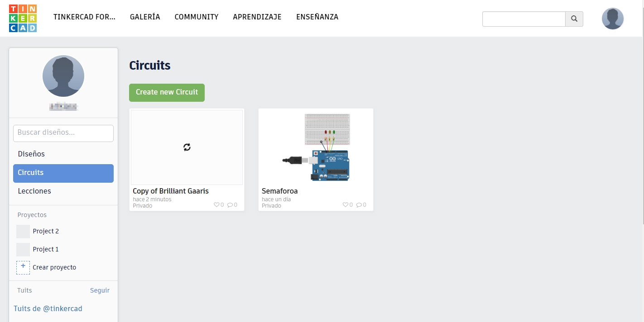The height and width of the screenshot is (322, 644).
Task: Click the heart icon on the Semaforoa card
Action: pos(346,205)
